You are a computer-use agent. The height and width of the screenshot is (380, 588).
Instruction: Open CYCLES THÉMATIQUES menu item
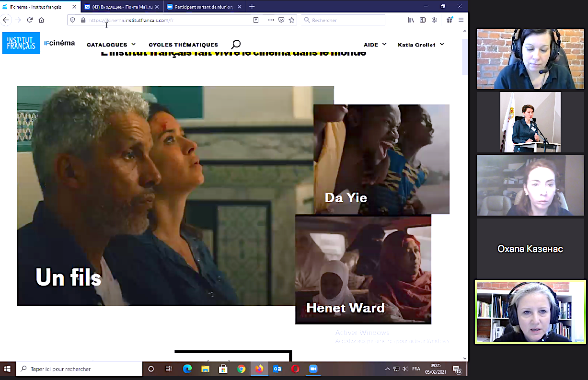point(183,45)
